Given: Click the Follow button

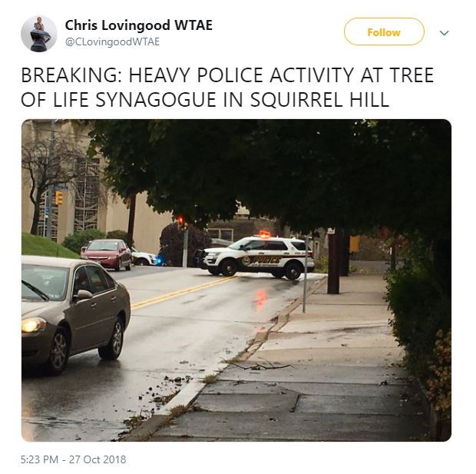Looking at the screenshot, I should [x=384, y=31].
